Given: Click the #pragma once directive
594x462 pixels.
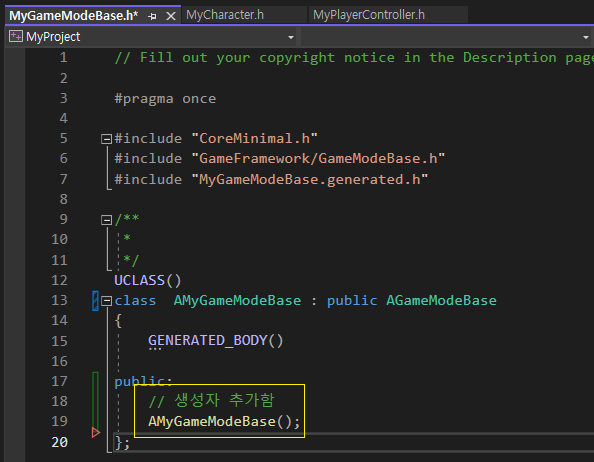Looking at the screenshot, I should [x=165, y=99].
